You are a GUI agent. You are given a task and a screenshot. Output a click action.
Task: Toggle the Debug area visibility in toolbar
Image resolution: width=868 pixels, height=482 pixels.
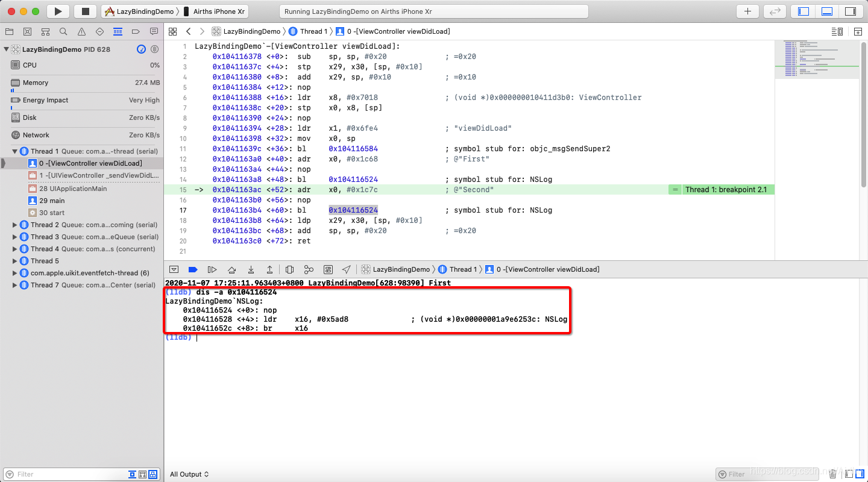(827, 11)
